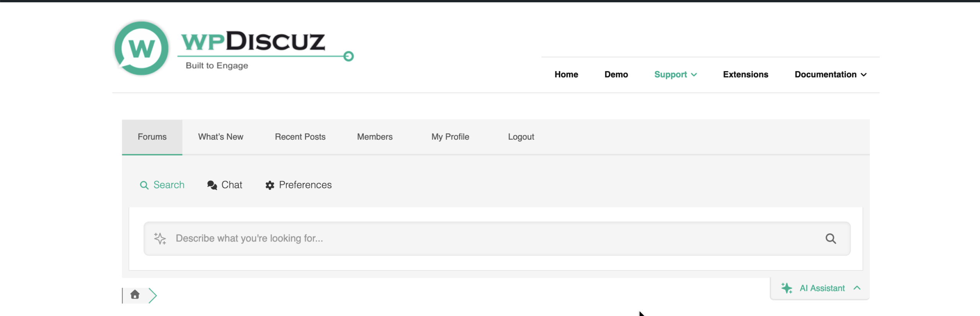
Task: Click the Logout link
Action: click(x=521, y=137)
